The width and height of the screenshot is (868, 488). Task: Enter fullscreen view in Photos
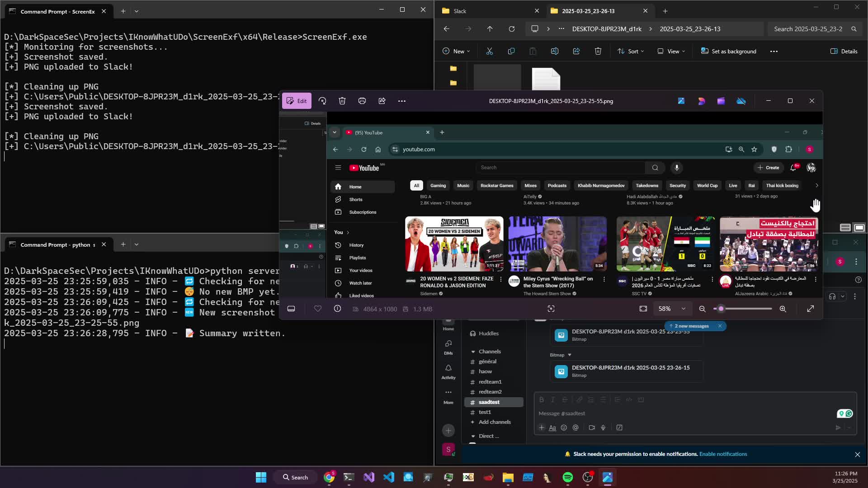pyautogui.click(x=811, y=309)
